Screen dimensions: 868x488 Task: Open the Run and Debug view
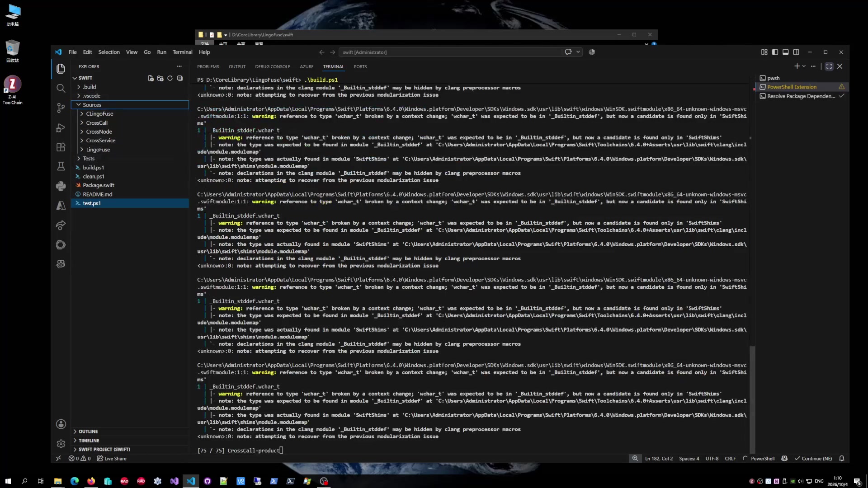[x=61, y=128]
